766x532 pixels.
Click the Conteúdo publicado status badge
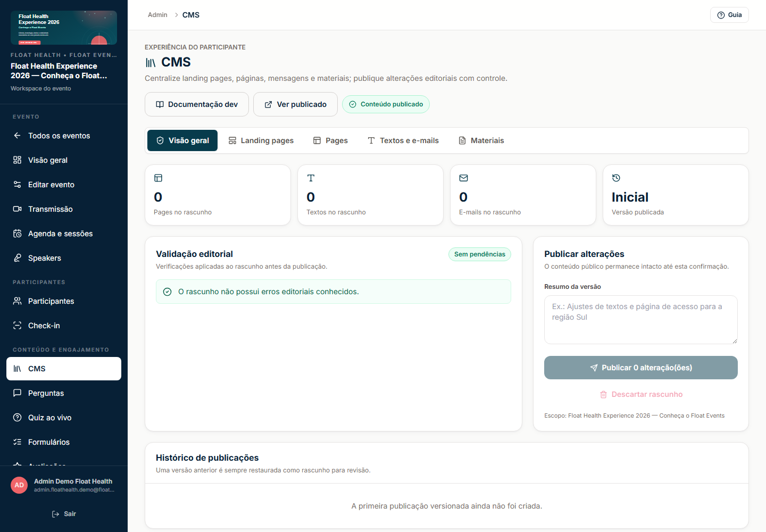pyautogui.click(x=386, y=104)
